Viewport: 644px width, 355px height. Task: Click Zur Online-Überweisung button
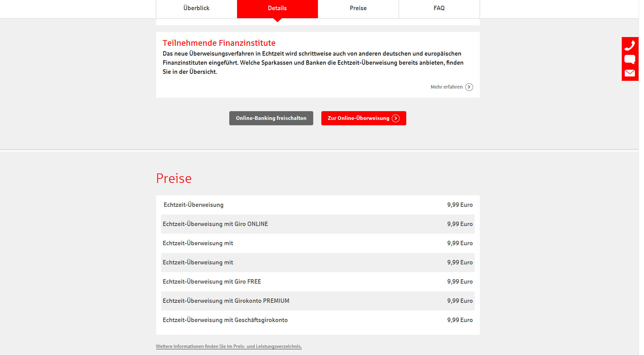363,118
